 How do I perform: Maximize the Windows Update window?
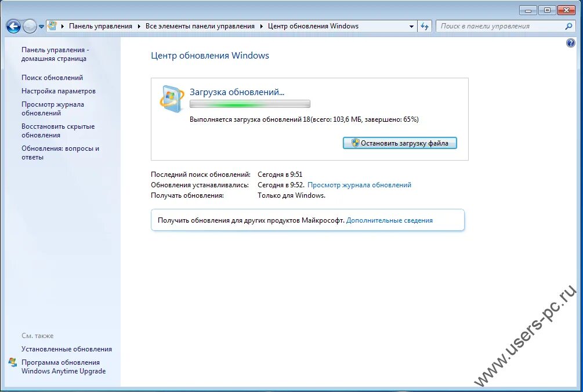coord(547,10)
